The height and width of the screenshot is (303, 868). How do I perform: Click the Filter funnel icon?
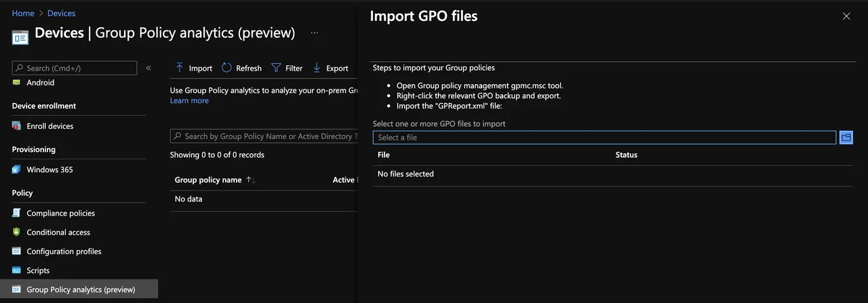coord(276,68)
